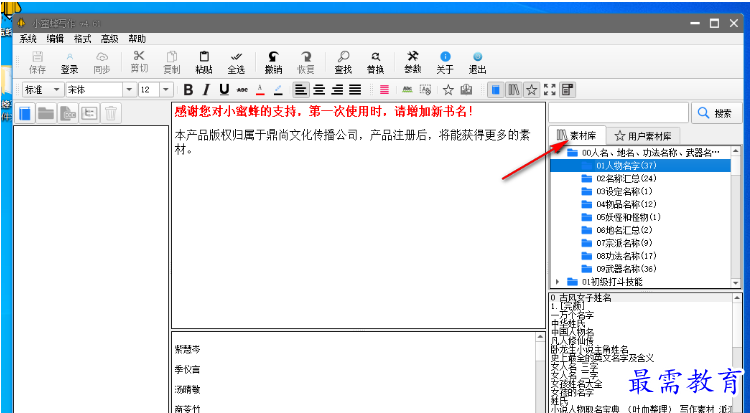Click the 搜索 search button
Image resolution: width=750 pixels, height=413 pixels.
[x=717, y=113]
